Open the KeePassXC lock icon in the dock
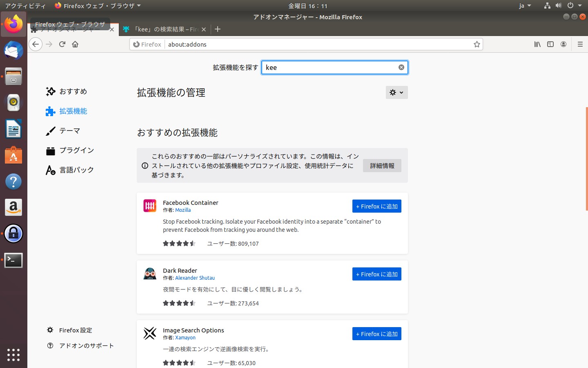 13,233
